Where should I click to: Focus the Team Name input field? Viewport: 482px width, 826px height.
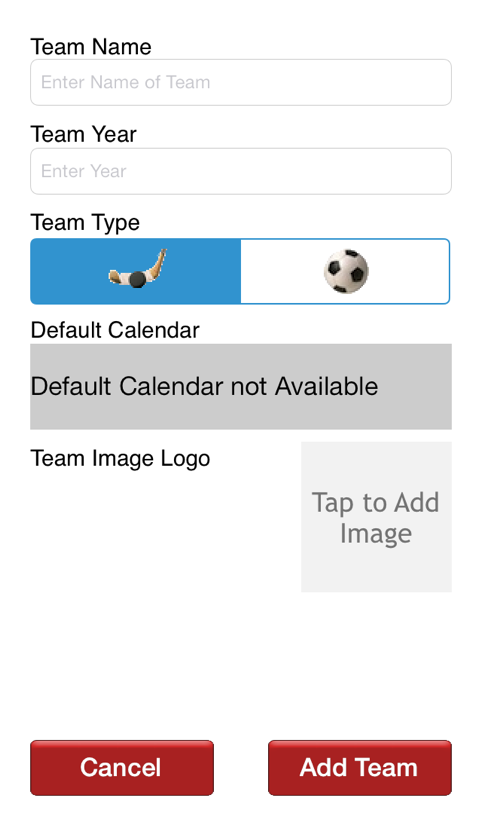pos(241,82)
